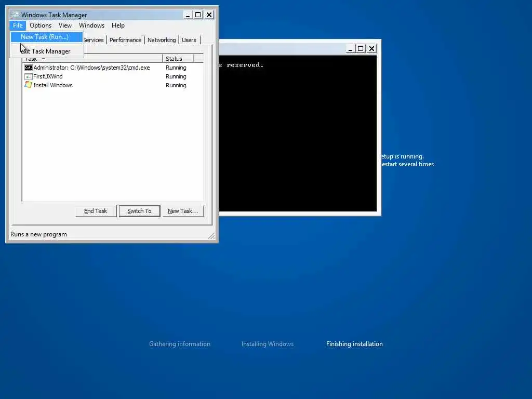Select the 'FirstUXWnd' task name
Screen dimensions: 532x399
point(48,76)
